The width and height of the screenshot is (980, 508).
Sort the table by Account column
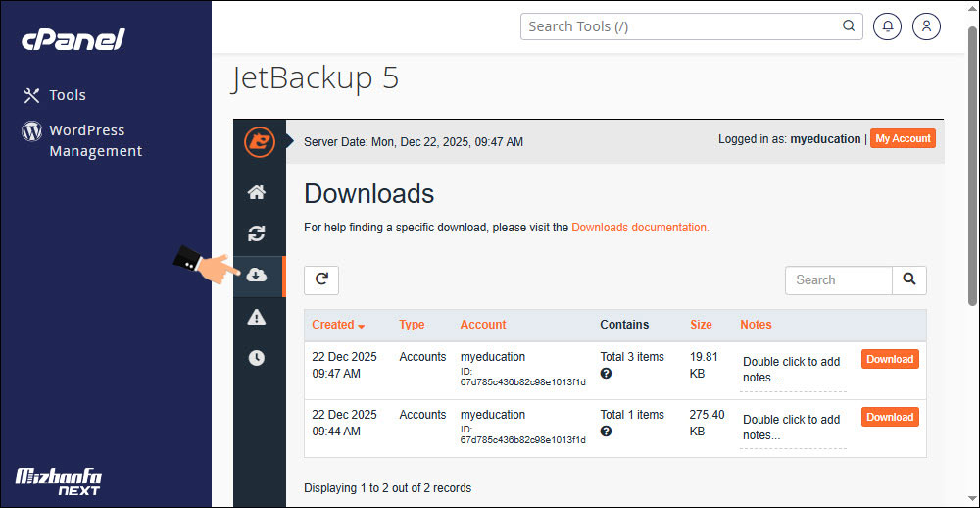pos(483,325)
